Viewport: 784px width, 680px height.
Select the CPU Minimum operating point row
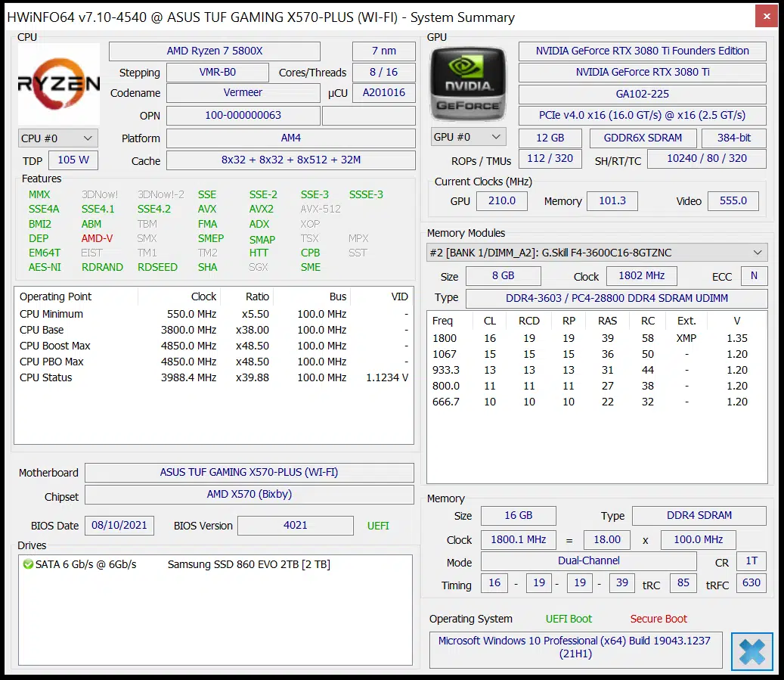click(x=214, y=314)
